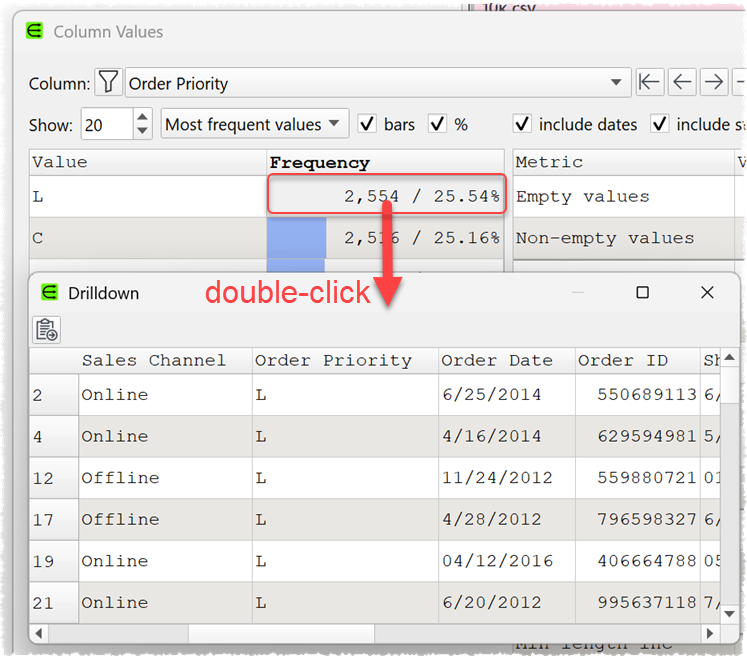The image size is (747, 659).
Task: Decrease the Show count with down arrow
Action: (142, 132)
